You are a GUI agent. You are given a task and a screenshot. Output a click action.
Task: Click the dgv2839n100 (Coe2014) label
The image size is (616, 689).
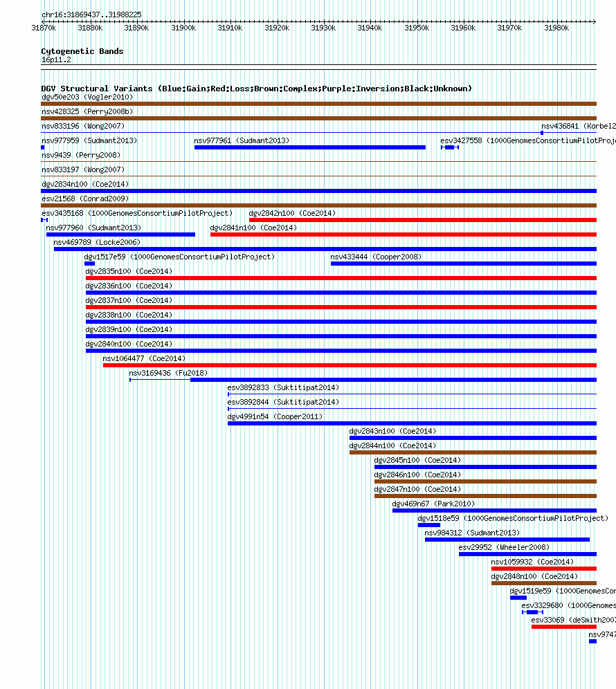click(129, 329)
